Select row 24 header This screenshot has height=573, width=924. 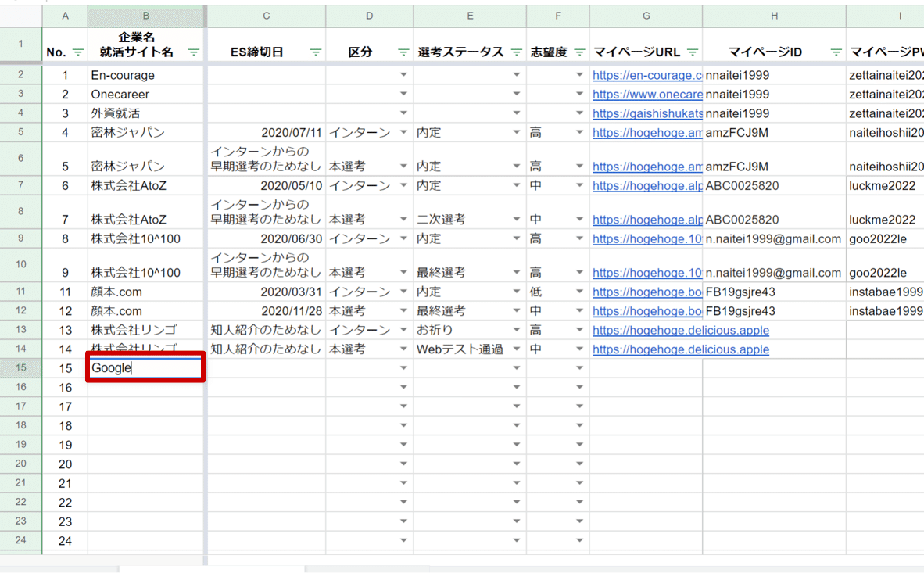[x=20, y=541]
